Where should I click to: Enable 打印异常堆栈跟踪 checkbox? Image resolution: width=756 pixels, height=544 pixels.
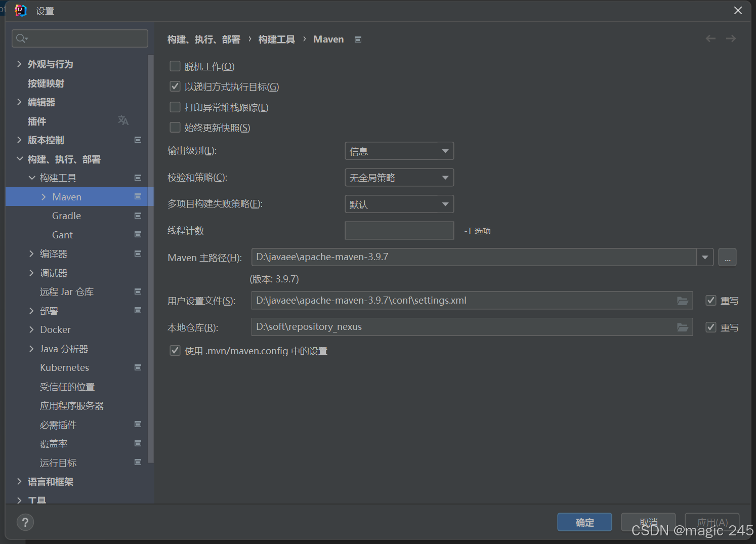175,107
